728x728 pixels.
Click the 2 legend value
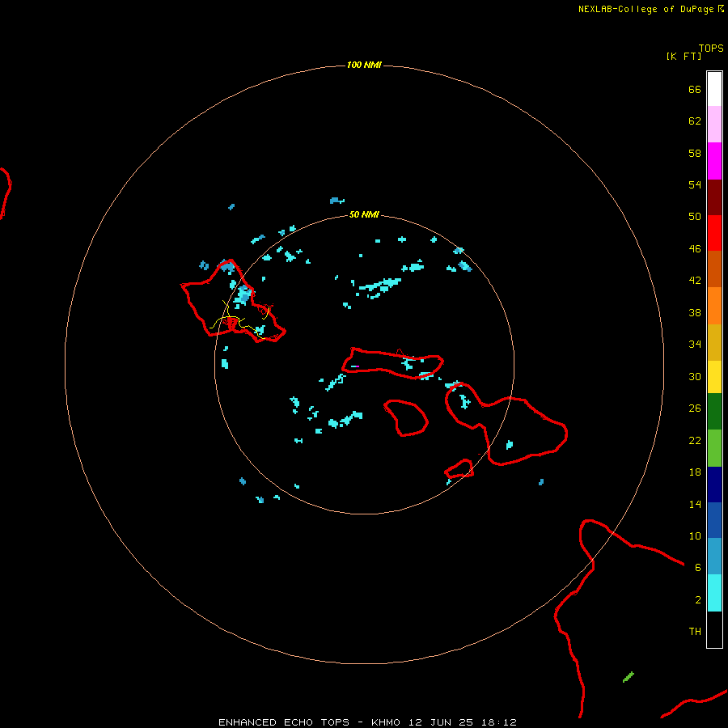coord(698,599)
